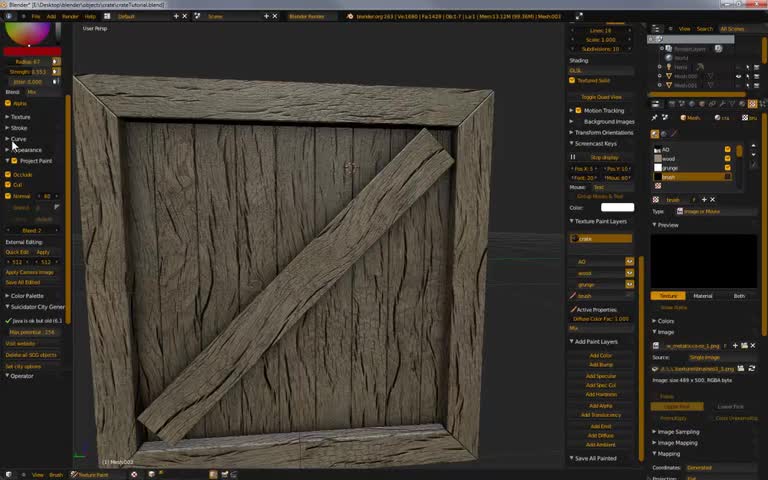Disable the Project Paint checkbox
This screenshot has height=480, width=768.
click(x=14, y=160)
